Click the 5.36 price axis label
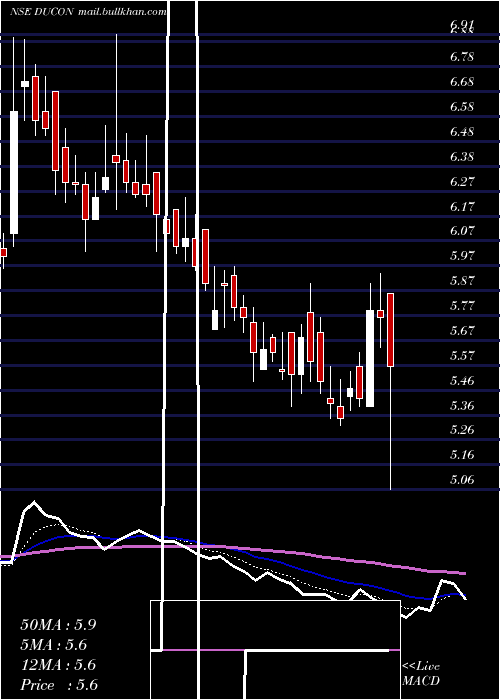500x700 pixels. pos(462,405)
